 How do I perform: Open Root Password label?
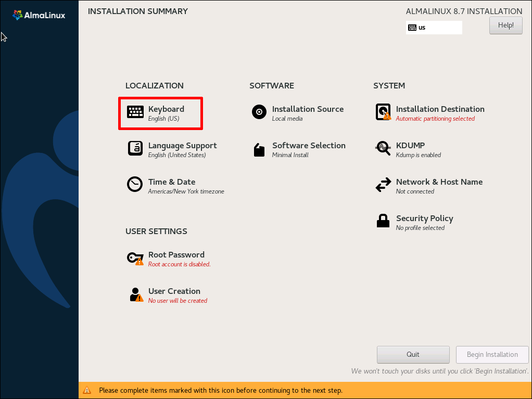[176, 255]
